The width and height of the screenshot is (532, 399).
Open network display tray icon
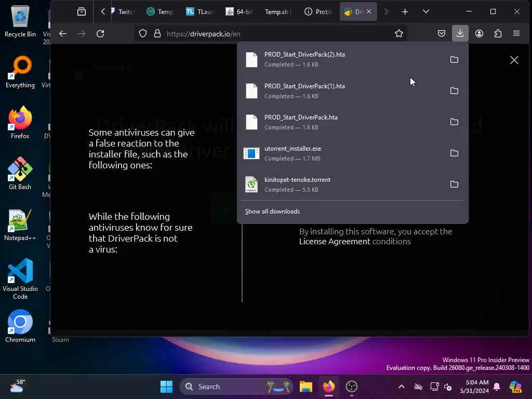[x=434, y=387]
